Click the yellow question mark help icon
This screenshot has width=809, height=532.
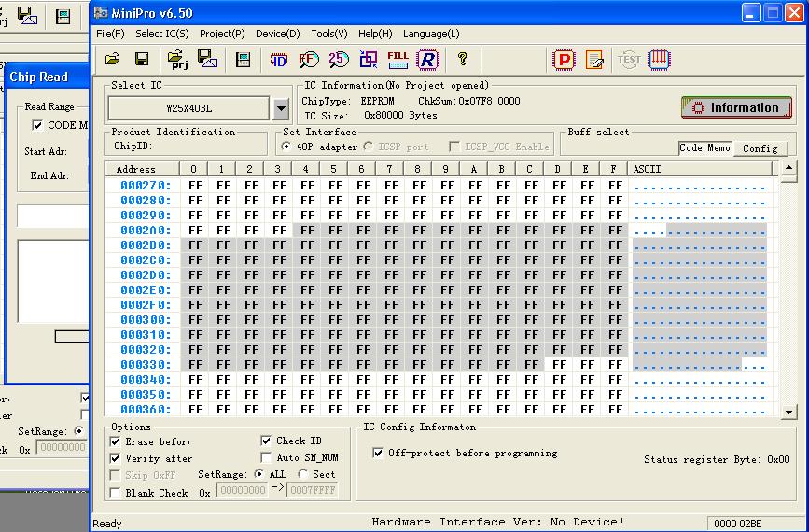(x=463, y=60)
